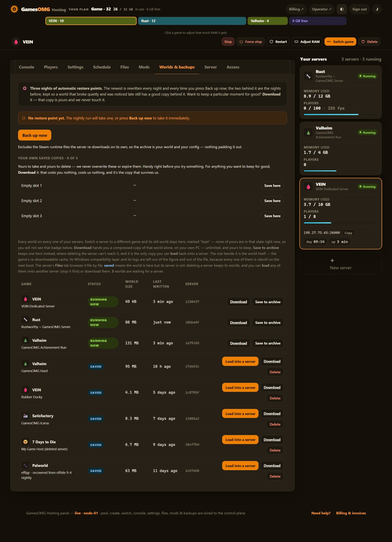Switch to the Players tab
392x542 pixels.
point(51,67)
